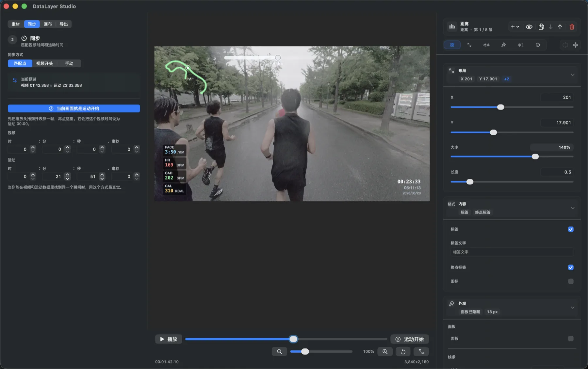Image resolution: width=588 pixels, height=369 pixels.
Task: Step the 运动 millisecond stepper
Action: (x=137, y=176)
